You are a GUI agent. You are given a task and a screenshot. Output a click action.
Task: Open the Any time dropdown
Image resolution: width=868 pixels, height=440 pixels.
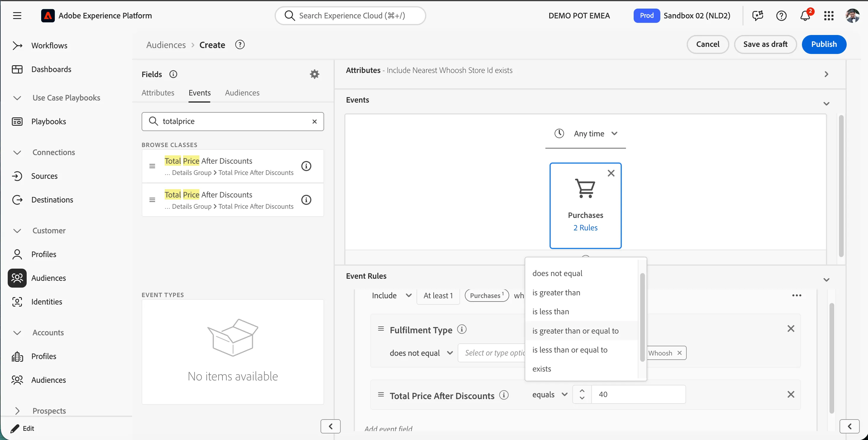pos(586,133)
